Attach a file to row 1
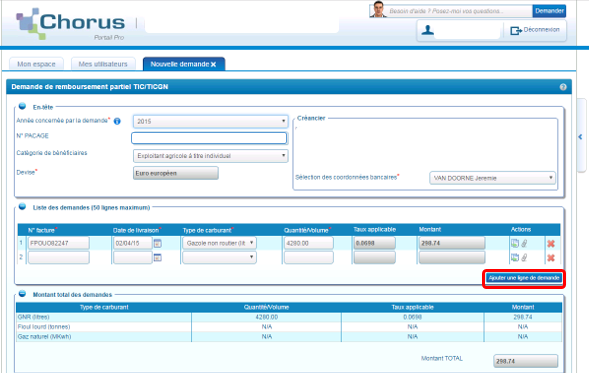 (524, 243)
